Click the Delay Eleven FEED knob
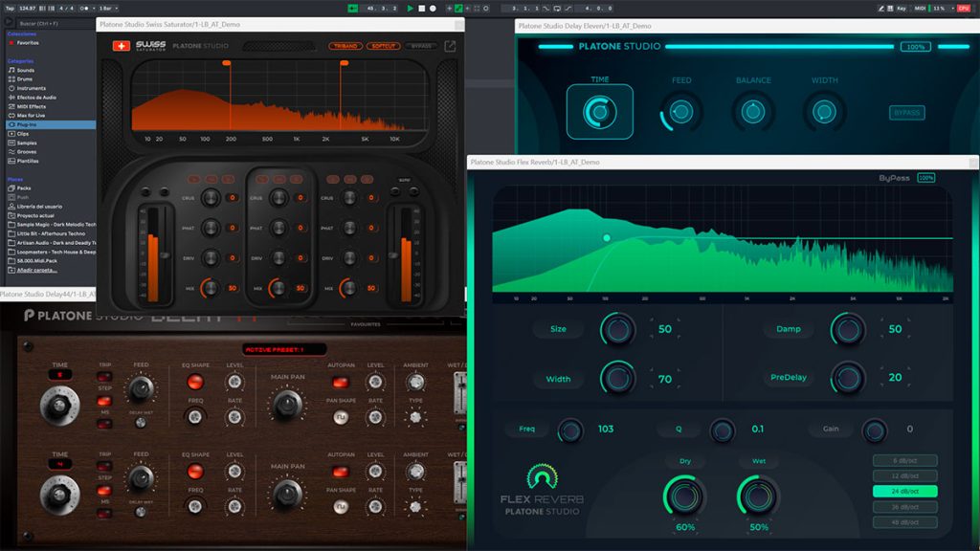980x551 pixels. click(x=680, y=113)
